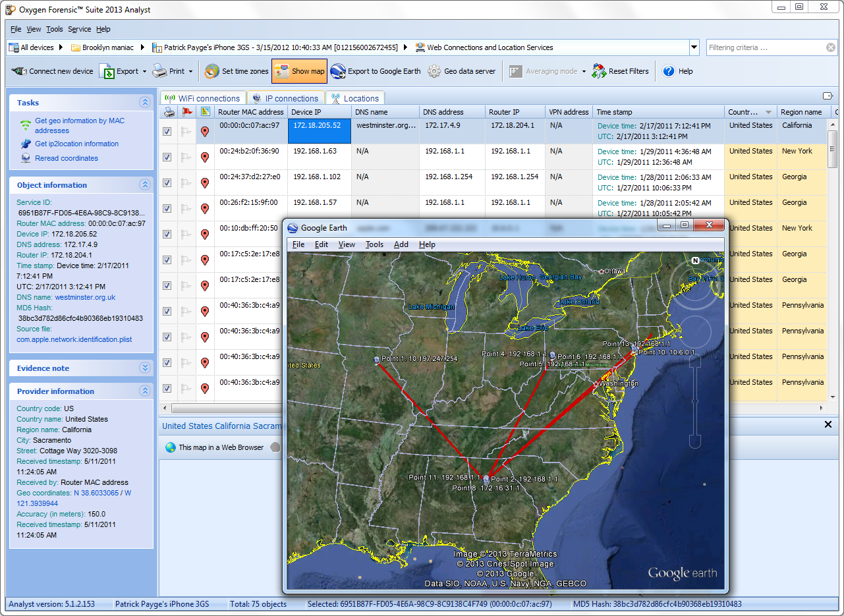Screen dimensions: 844x616
Task: Click the Reset Filters icon
Action: pos(599,71)
